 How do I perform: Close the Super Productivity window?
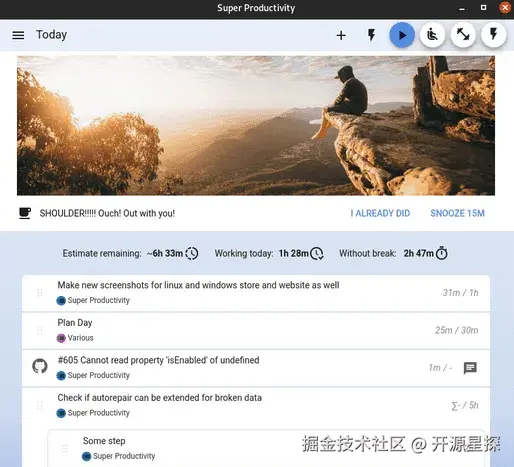coord(505,7)
